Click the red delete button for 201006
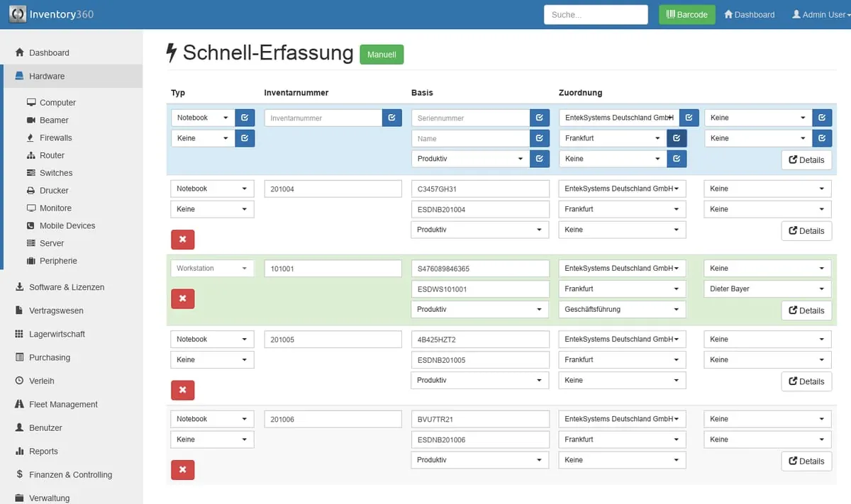The width and height of the screenshot is (851, 504). [182, 469]
